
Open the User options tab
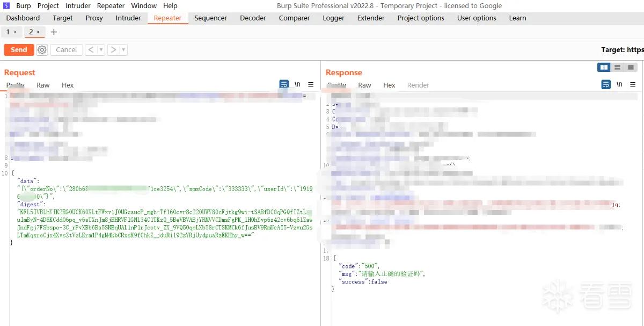point(477,18)
